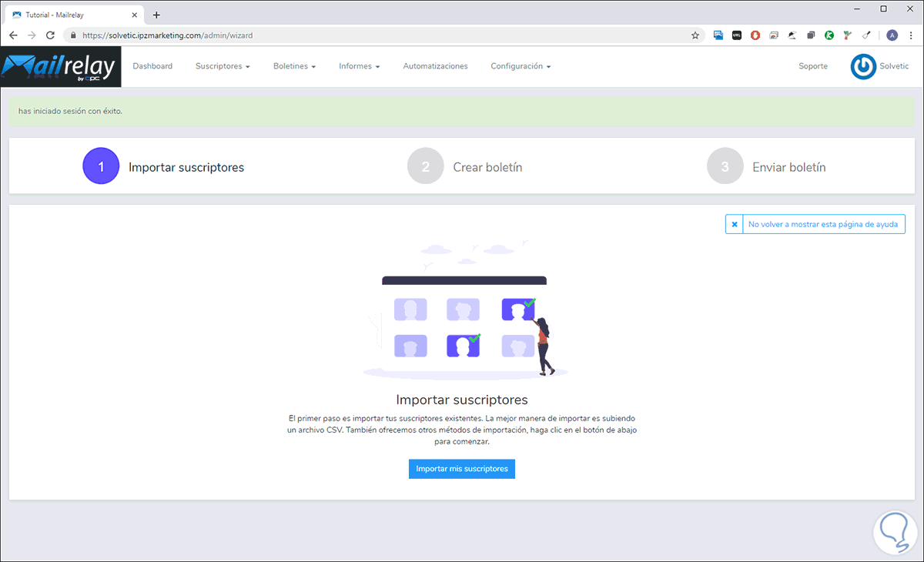Screen dimensions: 924x562
Task: Select the Tutorial - Mailrelay tab
Action: point(76,15)
